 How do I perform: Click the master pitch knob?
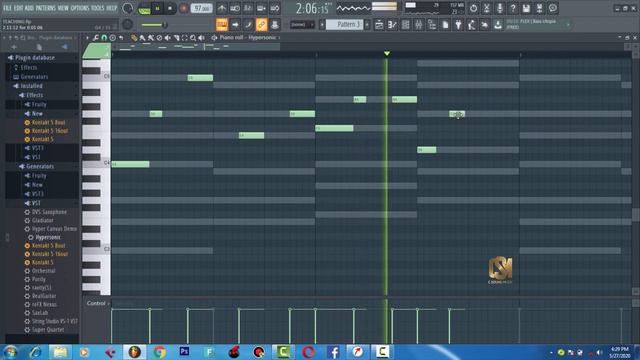click(x=127, y=24)
